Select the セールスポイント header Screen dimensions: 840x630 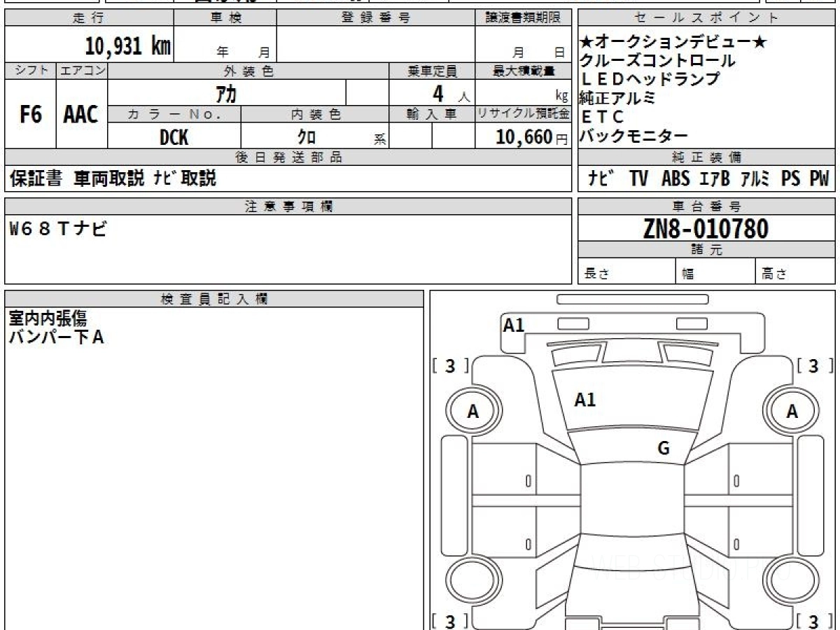coord(707,18)
